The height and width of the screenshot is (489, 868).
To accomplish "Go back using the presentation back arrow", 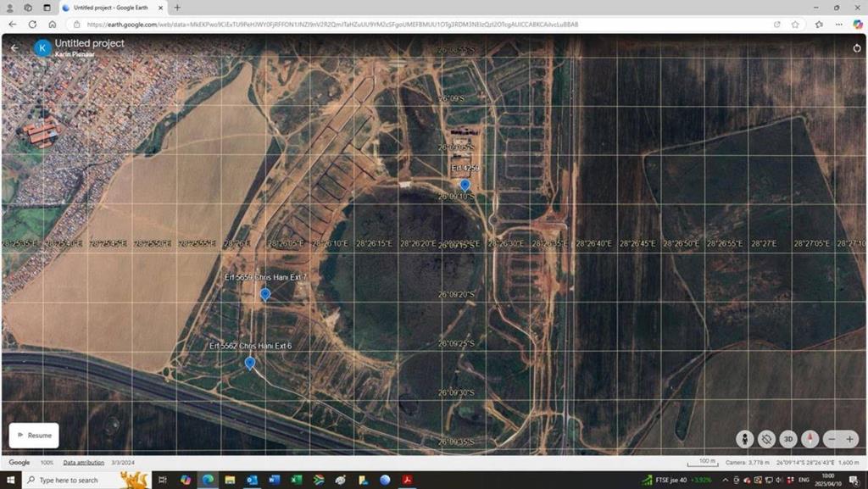I will click(14, 47).
